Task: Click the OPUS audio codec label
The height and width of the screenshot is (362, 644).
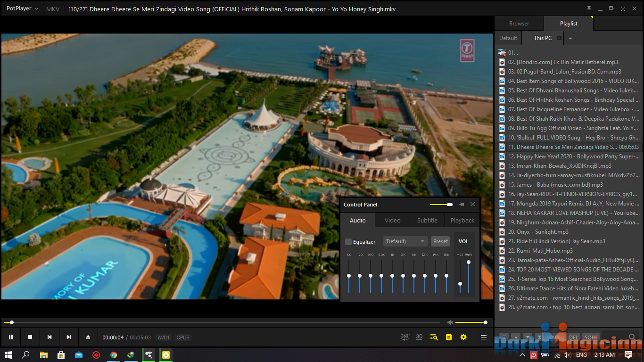Action: tap(183, 337)
